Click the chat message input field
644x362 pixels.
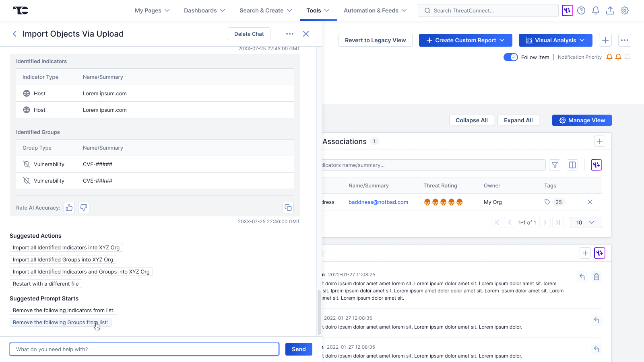[x=144, y=349]
